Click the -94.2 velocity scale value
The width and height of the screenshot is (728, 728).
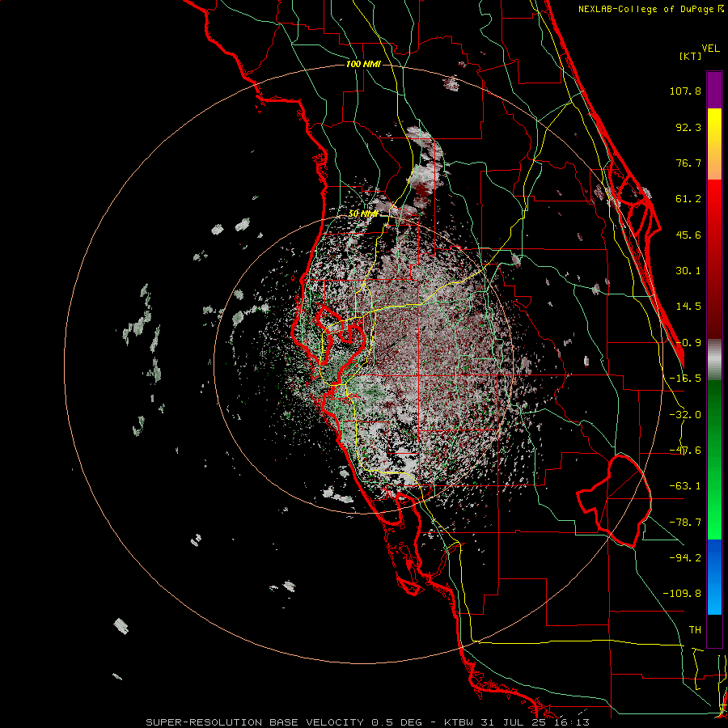pos(685,557)
